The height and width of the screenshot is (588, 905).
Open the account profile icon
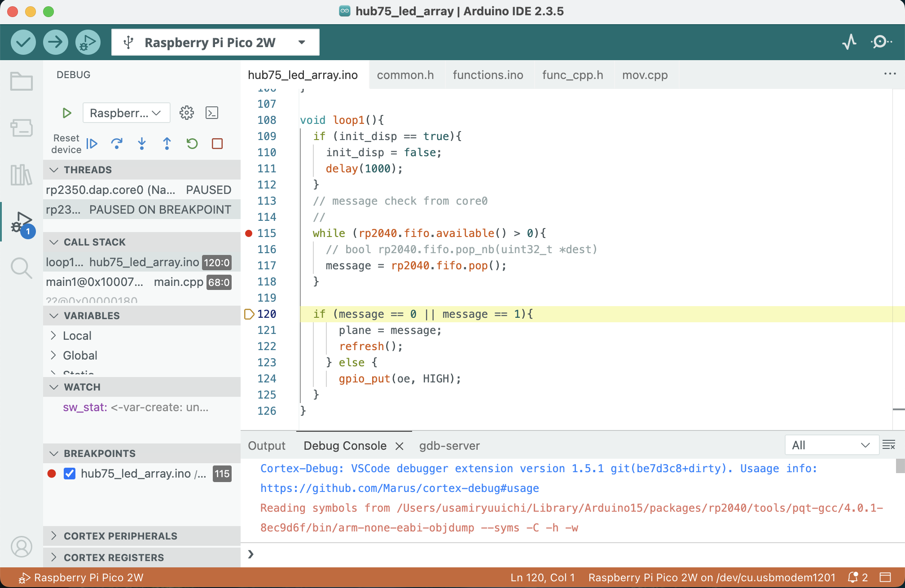point(21,546)
